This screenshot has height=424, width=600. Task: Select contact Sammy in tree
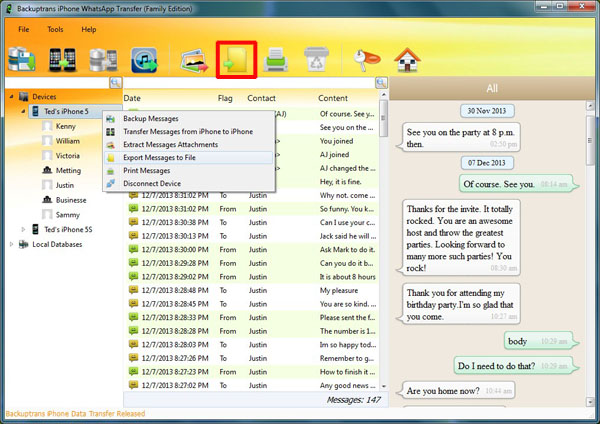[x=67, y=215]
